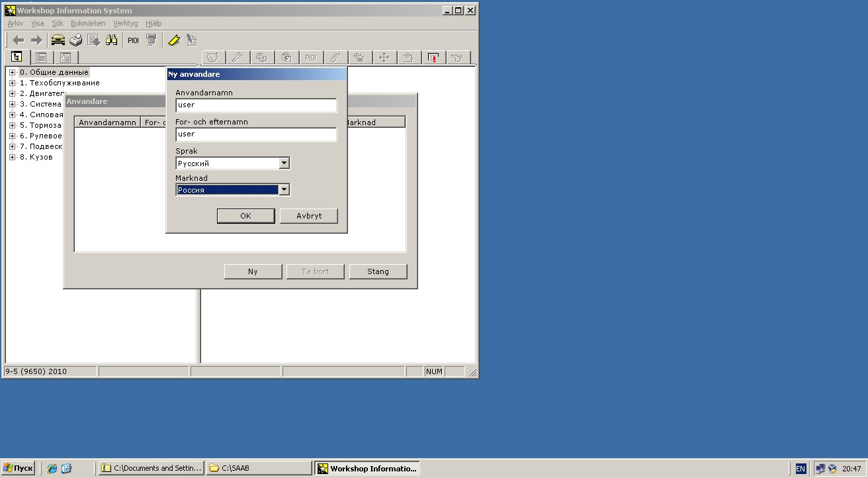Select the oil can tab at far right
868x478 pixels.
[458, 58]
